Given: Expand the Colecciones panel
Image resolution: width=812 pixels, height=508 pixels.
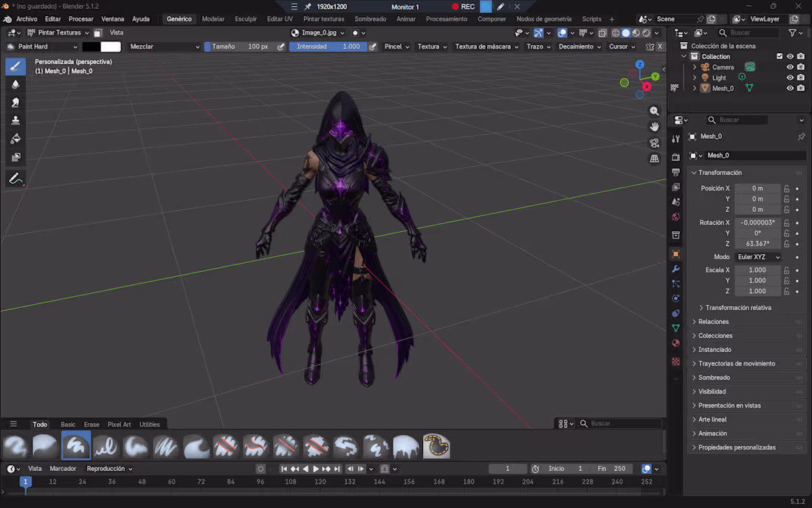Looking at the screenshot, I should point(715,336).
